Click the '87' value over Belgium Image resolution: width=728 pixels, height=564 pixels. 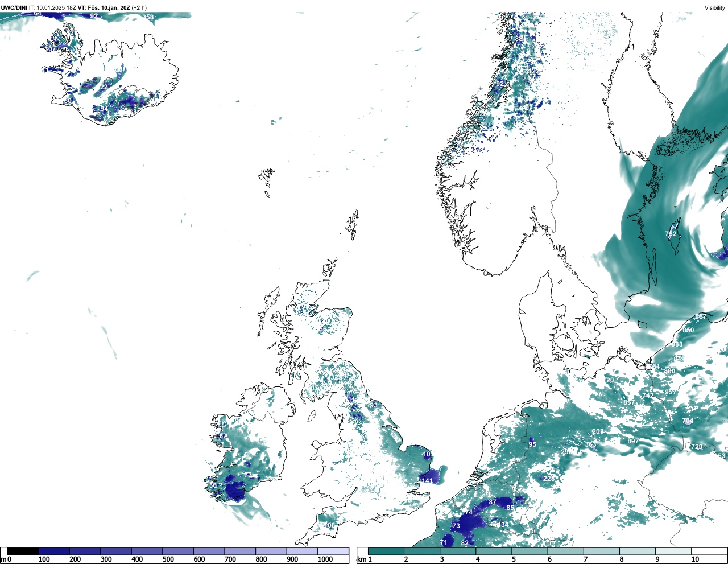493,502
